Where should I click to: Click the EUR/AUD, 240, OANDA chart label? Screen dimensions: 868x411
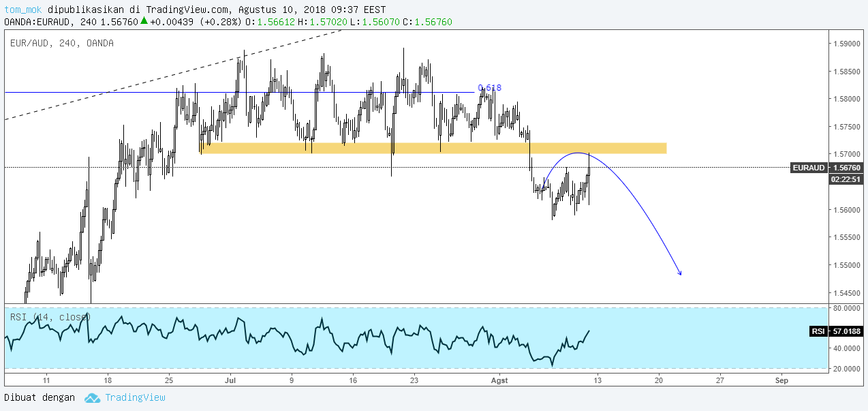click(x=62, y=43)
